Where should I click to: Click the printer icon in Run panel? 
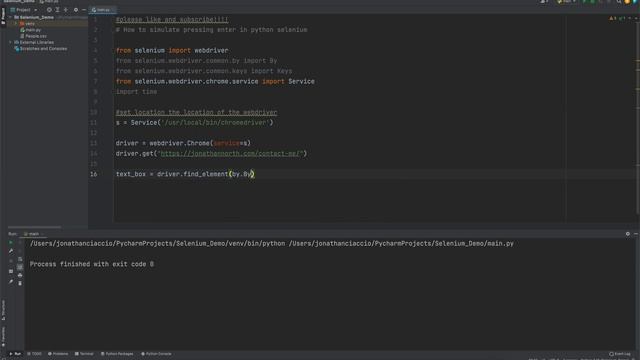[x=20, y=275]
